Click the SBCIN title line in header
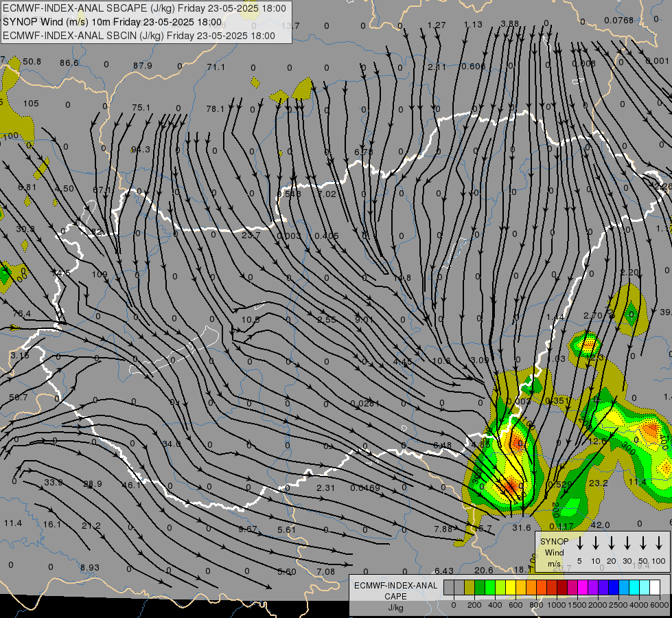Screen dimensions: 672x618 click(139, 36)
